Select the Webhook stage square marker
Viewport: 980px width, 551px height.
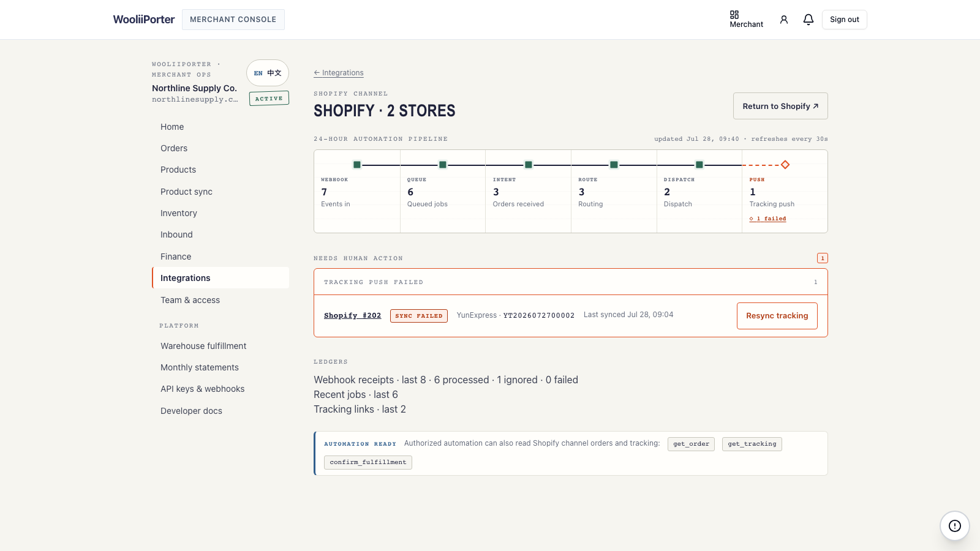tap(357, 165)
